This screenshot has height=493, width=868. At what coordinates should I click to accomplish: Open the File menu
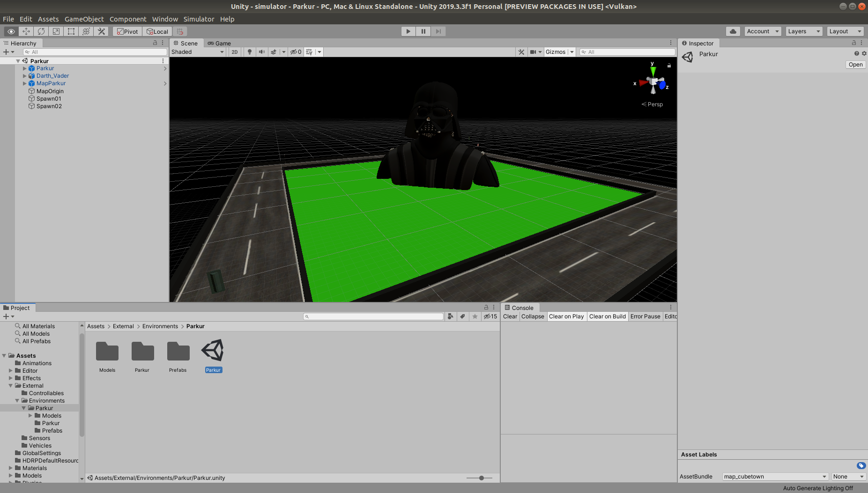click(x=8, y=19)
